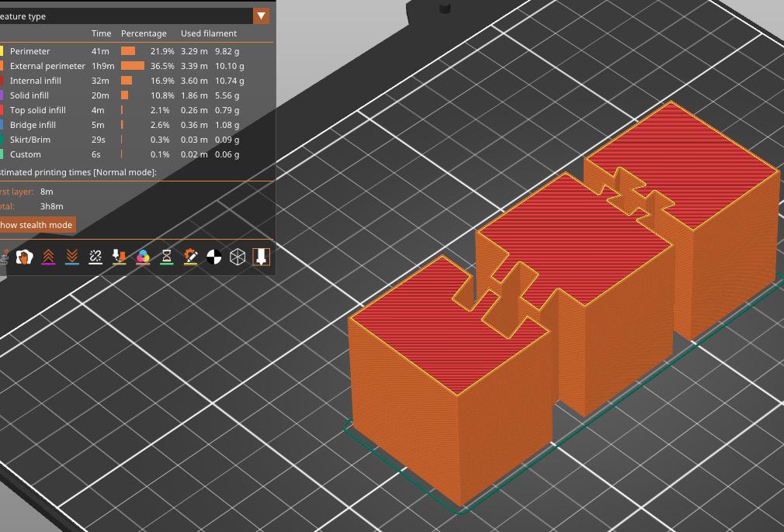Toggle Pause prints hourglass icon
Screen dimensions: 784x532
click(166, 257)
